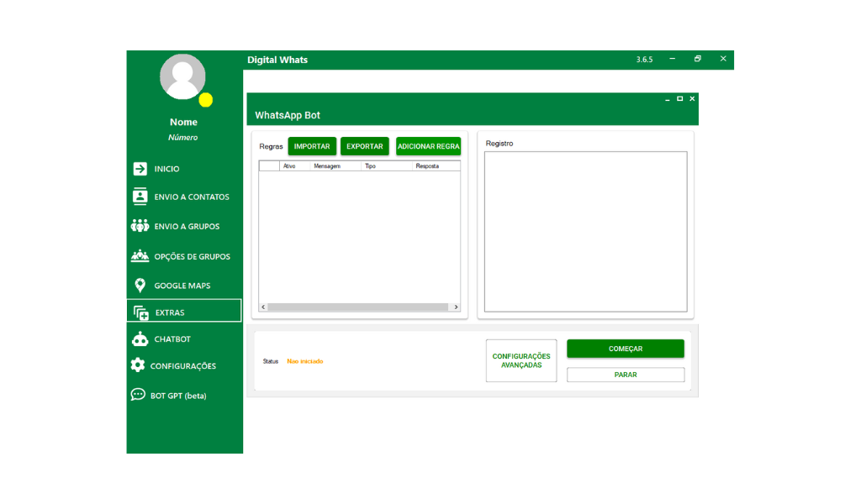Click the IMPORTAR button
Image resolution: width=861 pixels, height=504 pixels.
point(312,146)
